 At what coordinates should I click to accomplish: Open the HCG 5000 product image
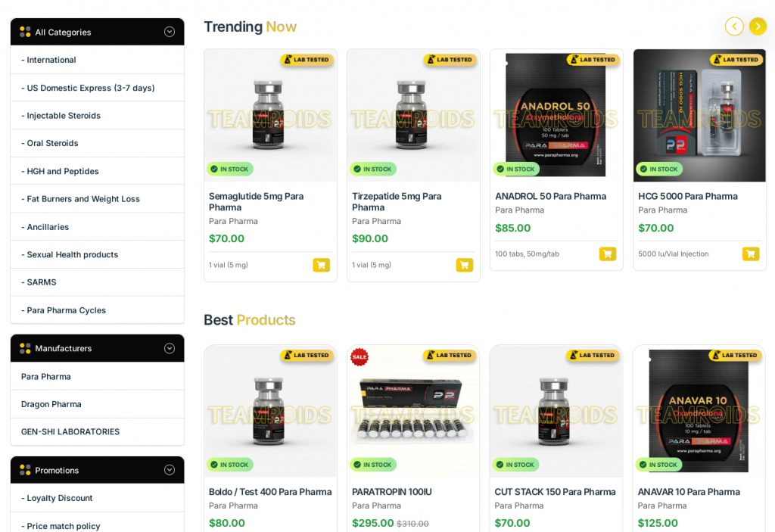[699, 115]
